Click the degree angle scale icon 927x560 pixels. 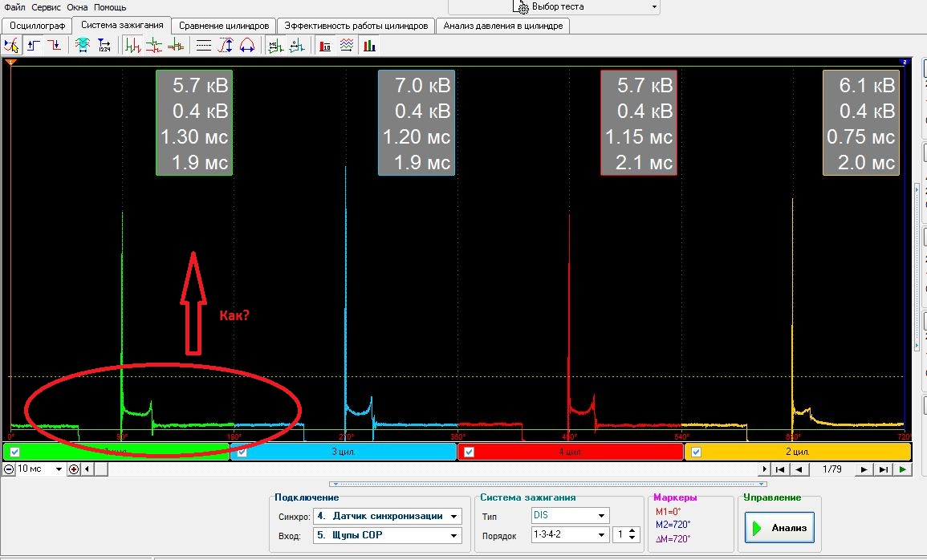point(297,46)
